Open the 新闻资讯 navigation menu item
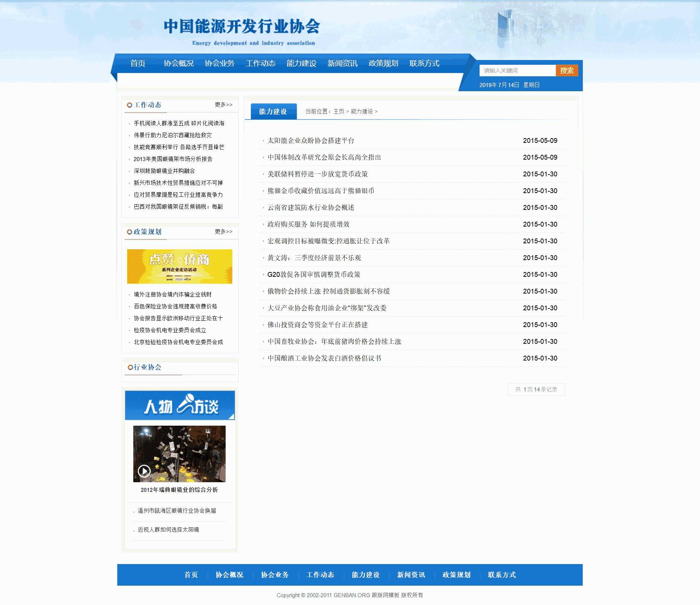 point(342,63)
